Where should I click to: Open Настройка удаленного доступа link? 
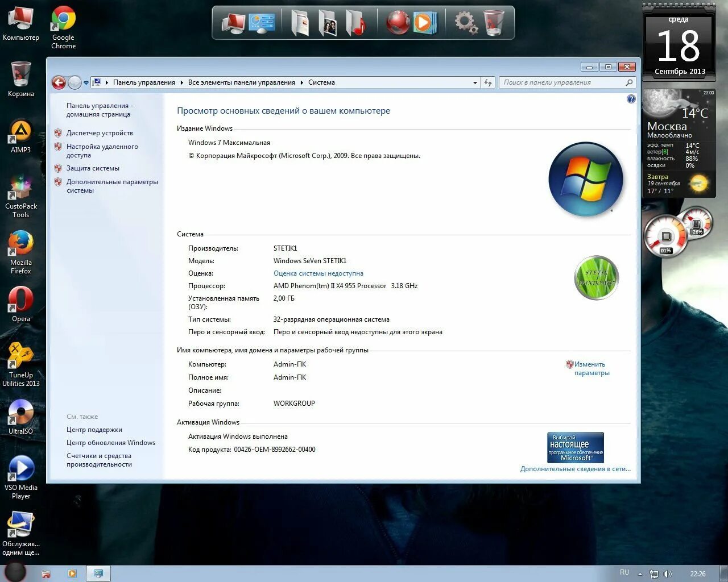[102, 151]
